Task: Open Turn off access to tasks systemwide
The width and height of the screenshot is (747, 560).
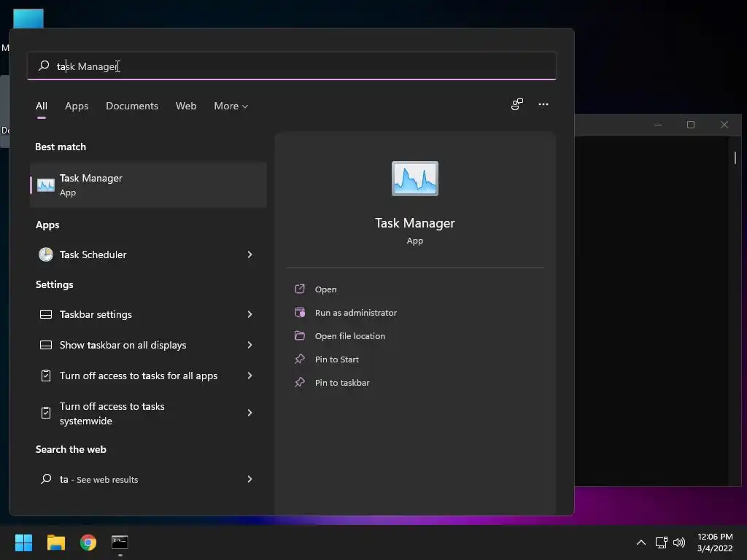Action: click(148, 413)
